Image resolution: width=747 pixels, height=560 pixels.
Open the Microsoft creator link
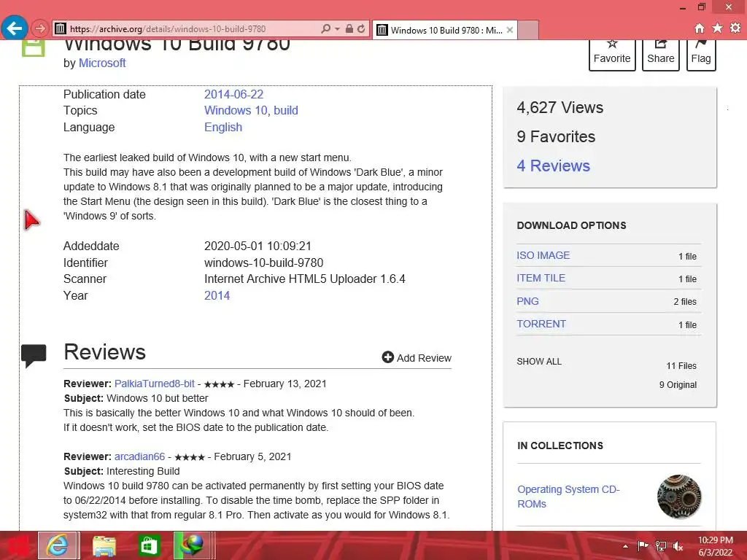click(x=102, y=63)
